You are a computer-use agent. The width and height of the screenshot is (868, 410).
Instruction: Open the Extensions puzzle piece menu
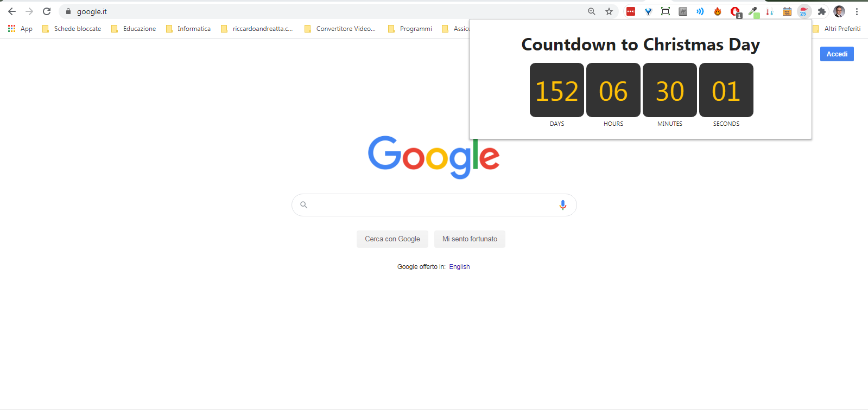point(822,11)
